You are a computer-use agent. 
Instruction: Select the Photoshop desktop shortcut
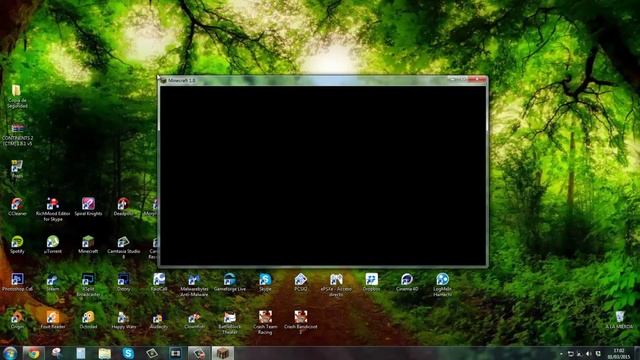click(x=17, y=282)
